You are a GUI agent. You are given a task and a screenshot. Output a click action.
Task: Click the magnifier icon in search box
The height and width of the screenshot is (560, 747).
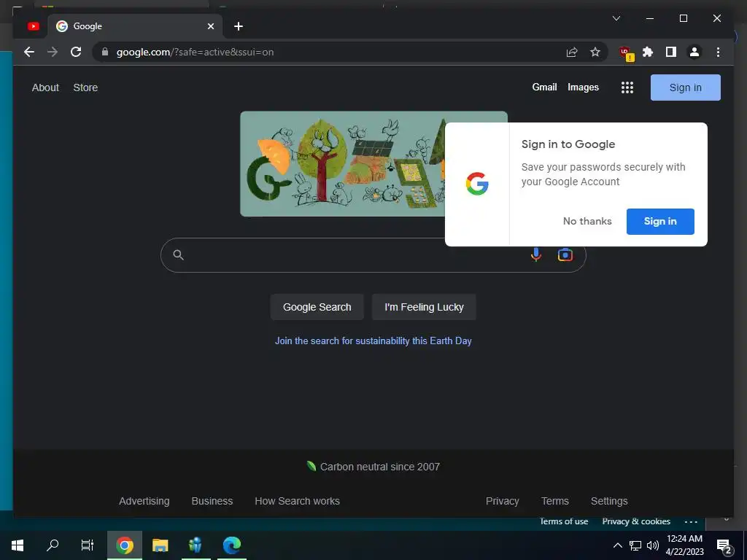pyautogui.click(x=178, y=254)
